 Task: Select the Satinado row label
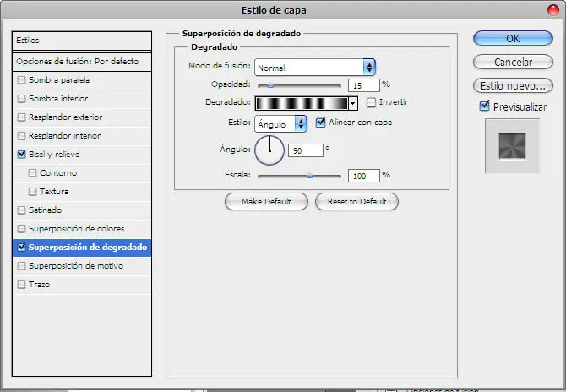coord(45,210)
